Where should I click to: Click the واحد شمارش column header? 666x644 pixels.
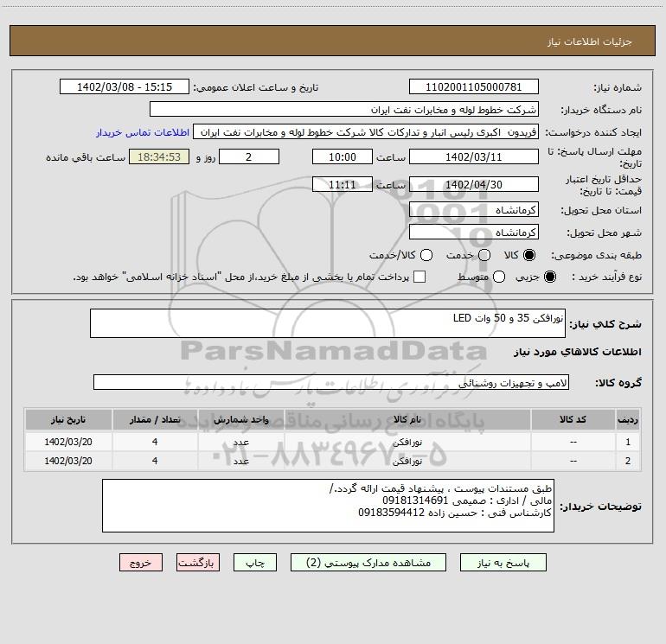tap(240, 420)
